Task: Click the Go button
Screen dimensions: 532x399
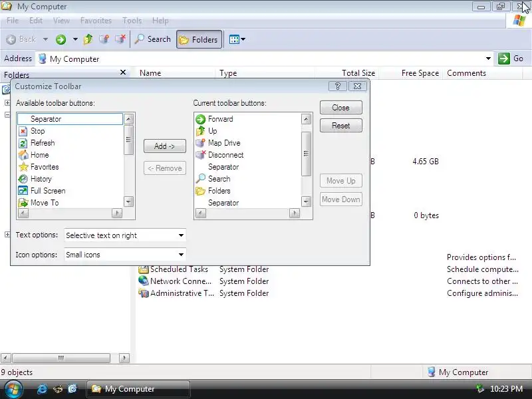Action: point(511,59)
